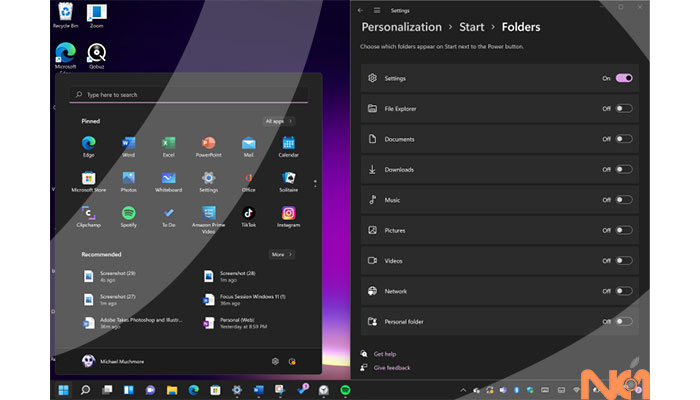Open Settings navigation hamburger menu

(377, 10)
